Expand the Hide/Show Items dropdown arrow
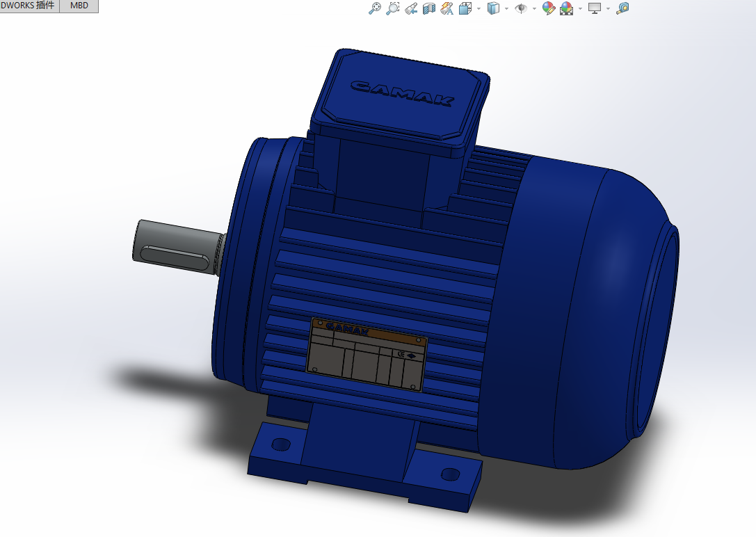756x537 pixels. pos(534,8)
